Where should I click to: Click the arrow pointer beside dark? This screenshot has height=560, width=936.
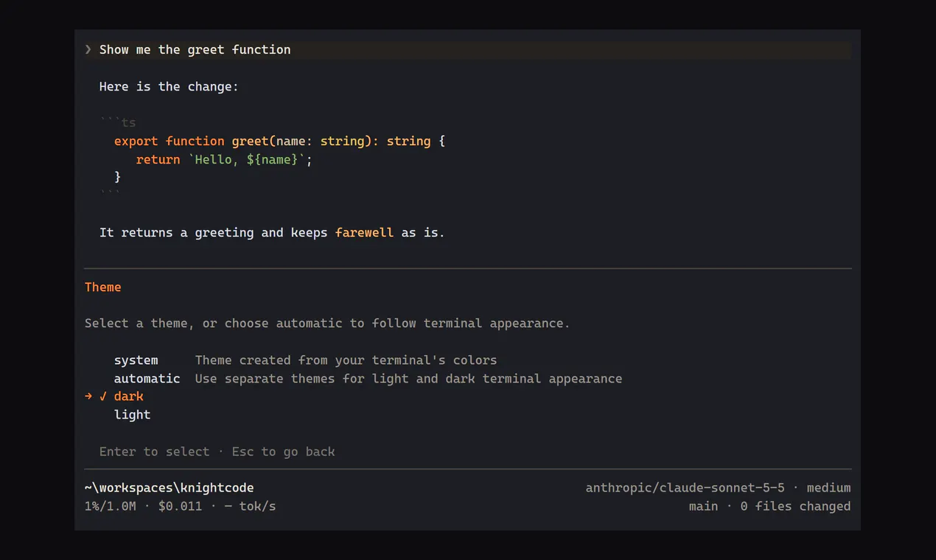(x=88, y=396)
